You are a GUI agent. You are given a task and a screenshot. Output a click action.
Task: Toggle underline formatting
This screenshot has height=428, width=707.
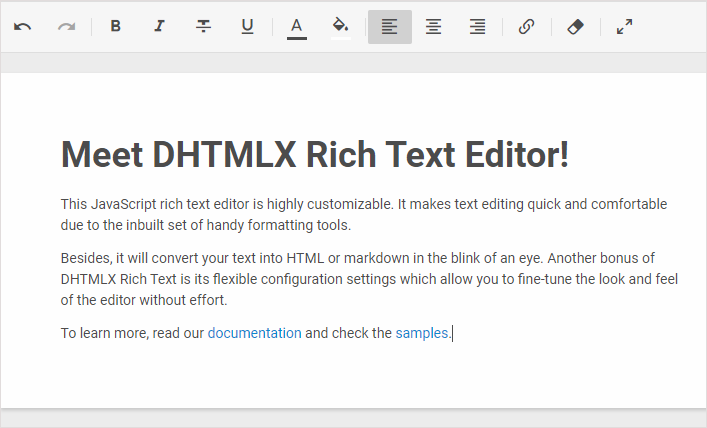[x=247, y=27]
